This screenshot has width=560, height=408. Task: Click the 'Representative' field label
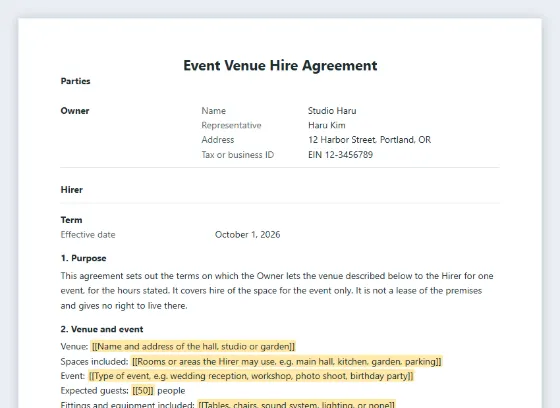[x=231, y=125]
